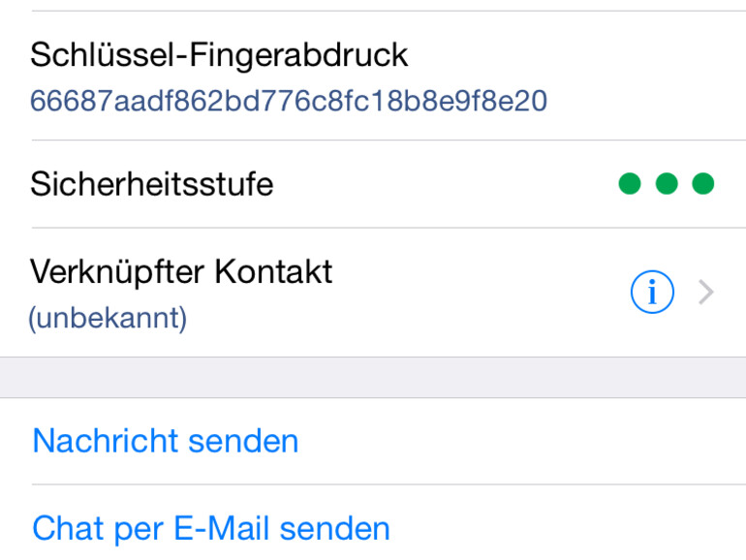The width and height of the screenshot is (746, 560).
Task: Tap the middle green security dot
Action: tap(667, 183)
